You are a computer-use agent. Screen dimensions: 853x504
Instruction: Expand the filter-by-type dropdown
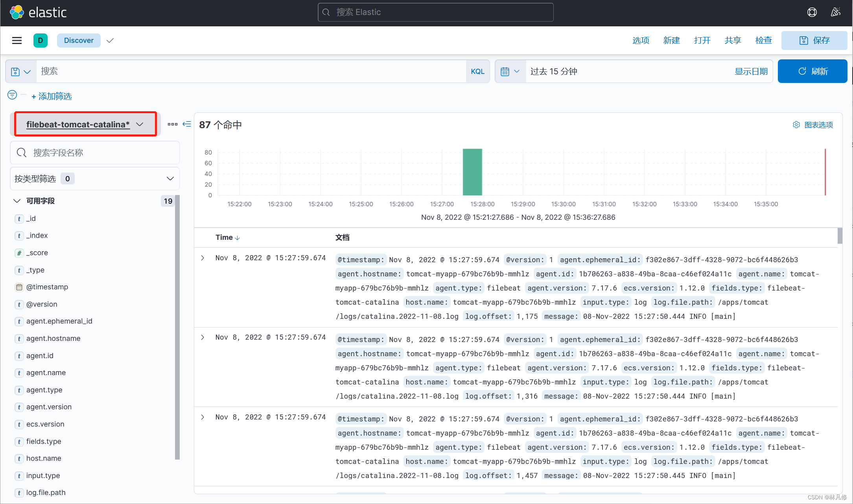pyautogui.click(x=95, y=178)
